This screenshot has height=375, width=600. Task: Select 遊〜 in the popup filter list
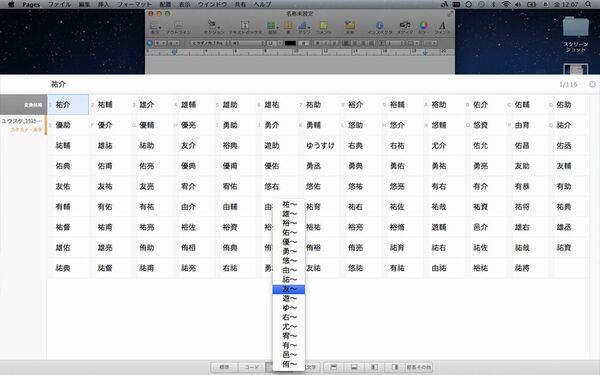[x=289, y=298]
